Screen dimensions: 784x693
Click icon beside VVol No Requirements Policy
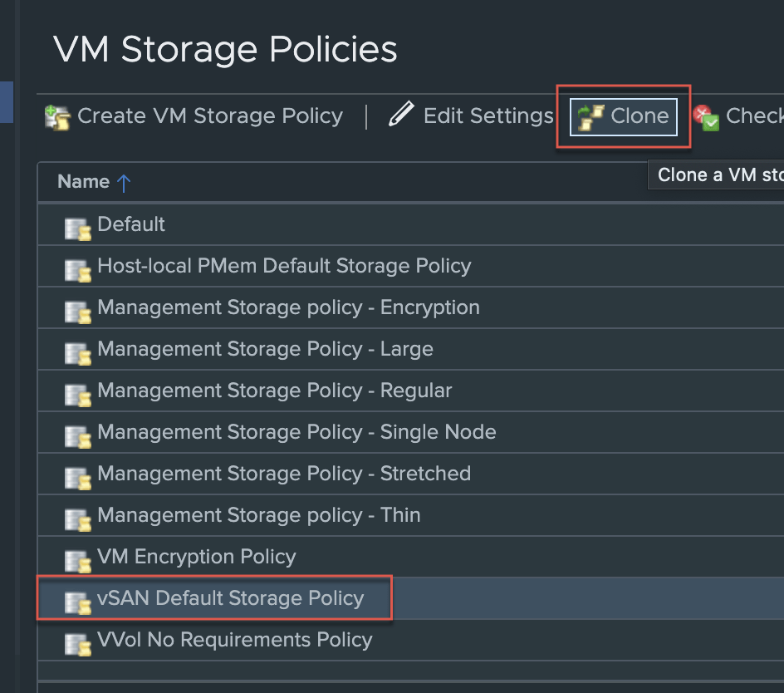point(77,642)
